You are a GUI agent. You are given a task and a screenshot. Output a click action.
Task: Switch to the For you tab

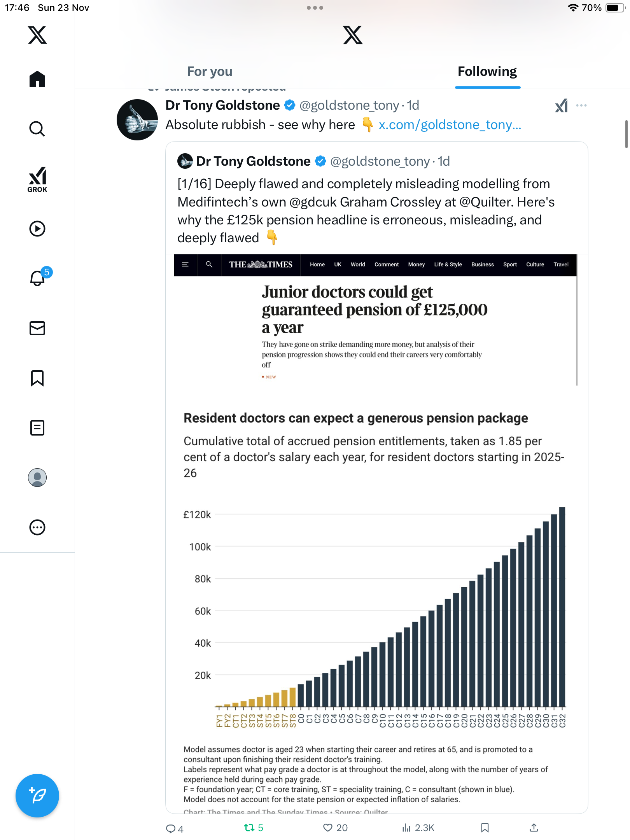click(x=210, y=72)
